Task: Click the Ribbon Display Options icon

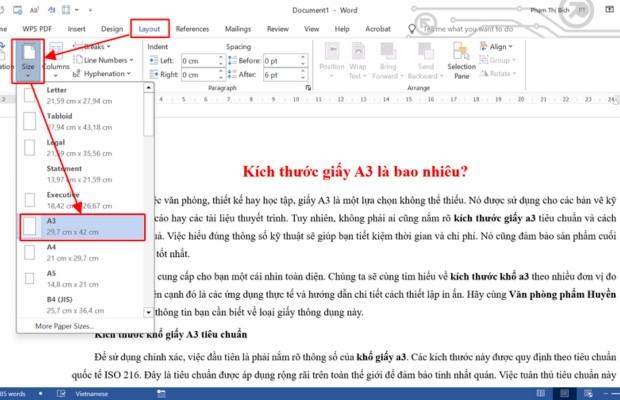Action: (x=609, y=10)
